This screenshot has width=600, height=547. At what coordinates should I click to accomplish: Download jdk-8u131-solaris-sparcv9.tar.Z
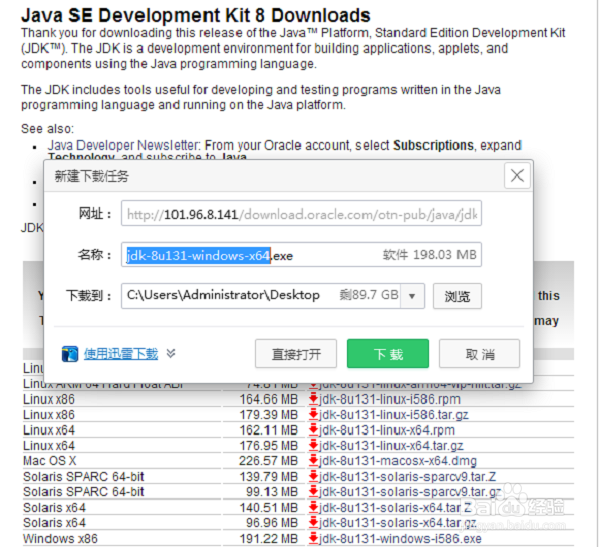[x=408, y=477]
